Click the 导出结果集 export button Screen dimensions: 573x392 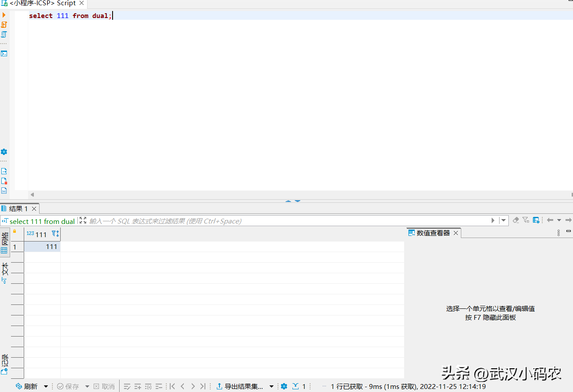click(x=240, y=386)
